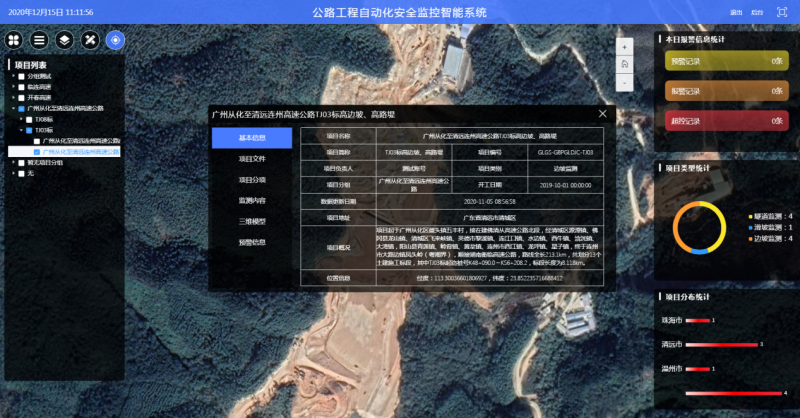800x418 pixels.
Task: Select the measurement tools icon
Action: (90, 40)
